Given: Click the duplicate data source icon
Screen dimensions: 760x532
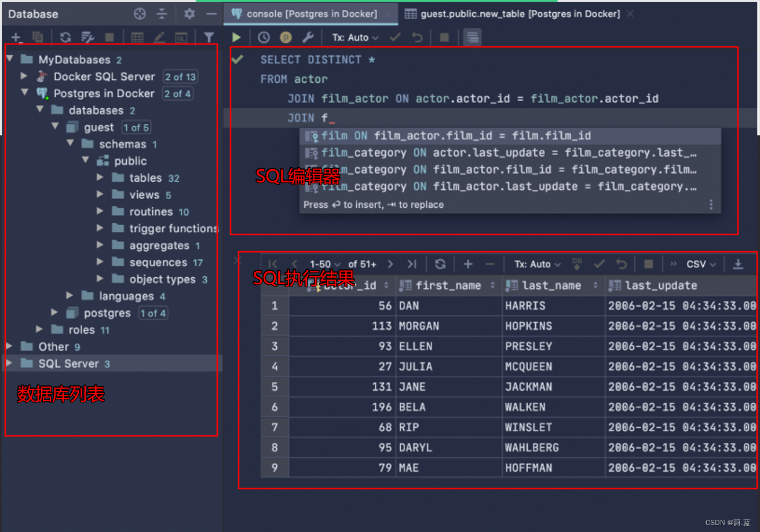Looking at the screenshot, I should click(38, 38).
